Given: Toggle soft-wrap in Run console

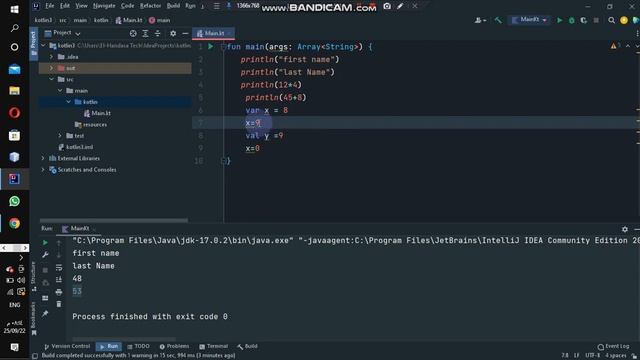Looking at the screenshot, I should tap(59, 267).
